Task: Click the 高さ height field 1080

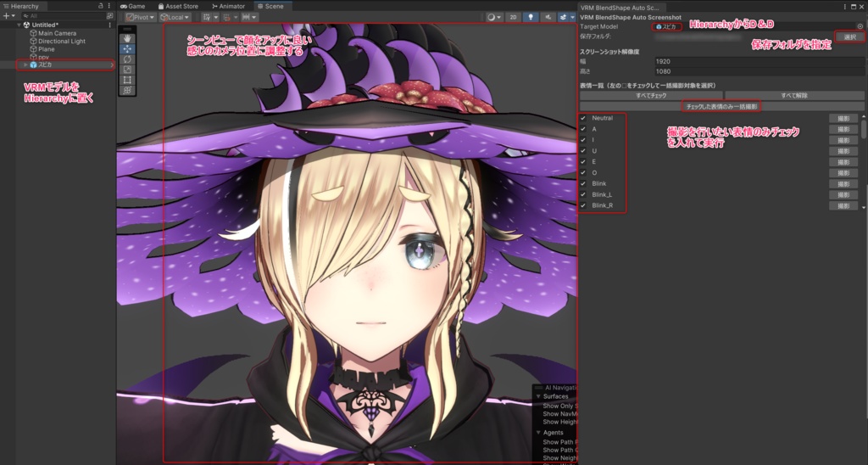Action: [x=759, y=71]
